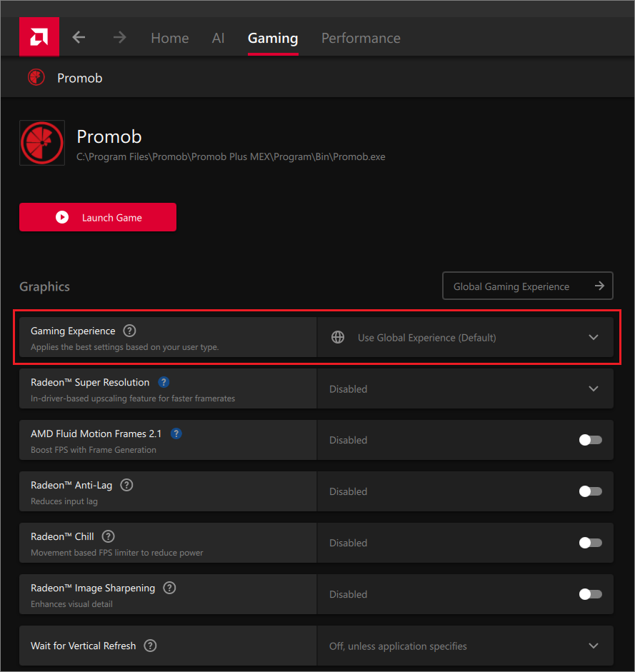Go back with the left arrow icon
Screen dimensions: 635x672
click(x=79, y=38)
